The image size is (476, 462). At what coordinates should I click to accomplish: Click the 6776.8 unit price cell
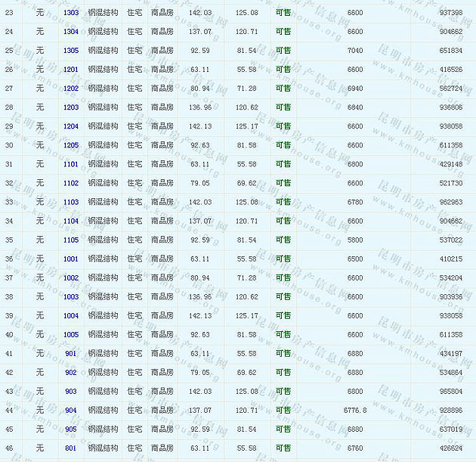354,410
